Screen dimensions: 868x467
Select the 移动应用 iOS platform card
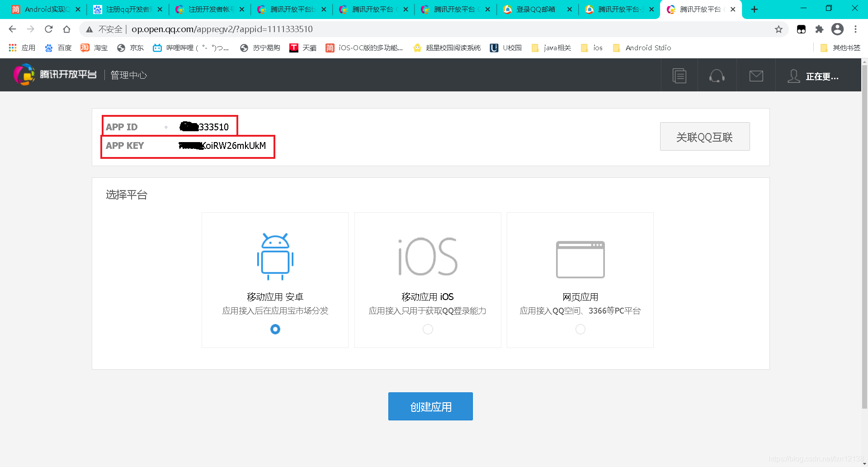[428, 280]
